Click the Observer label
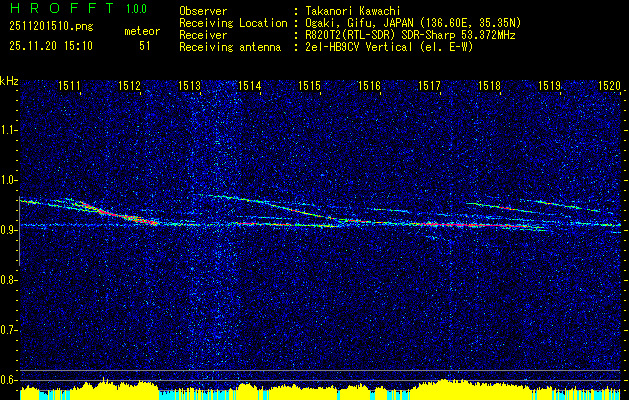 [203, 12]
